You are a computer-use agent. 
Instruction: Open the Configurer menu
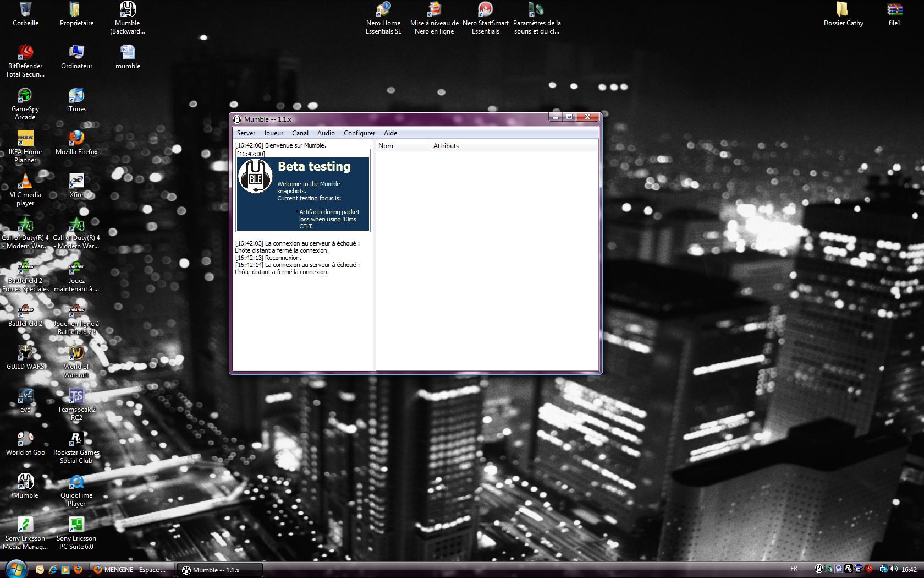(359, 133)
